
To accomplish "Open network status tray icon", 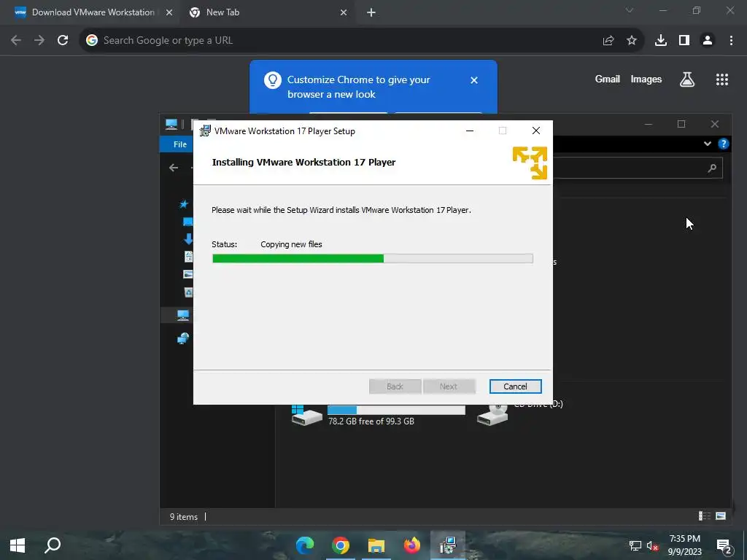I will pyautogui.click(x=635, y=545).
